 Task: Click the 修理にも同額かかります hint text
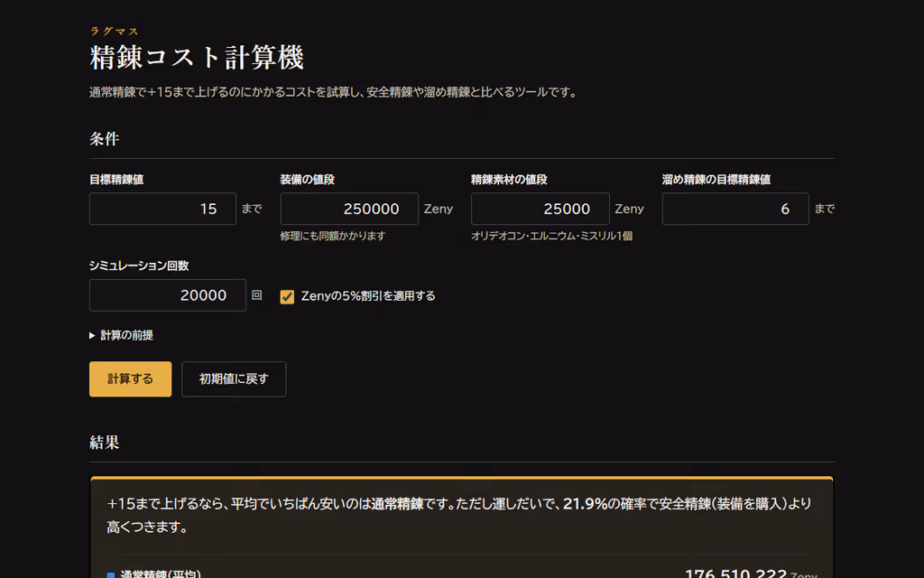point(333,236)
